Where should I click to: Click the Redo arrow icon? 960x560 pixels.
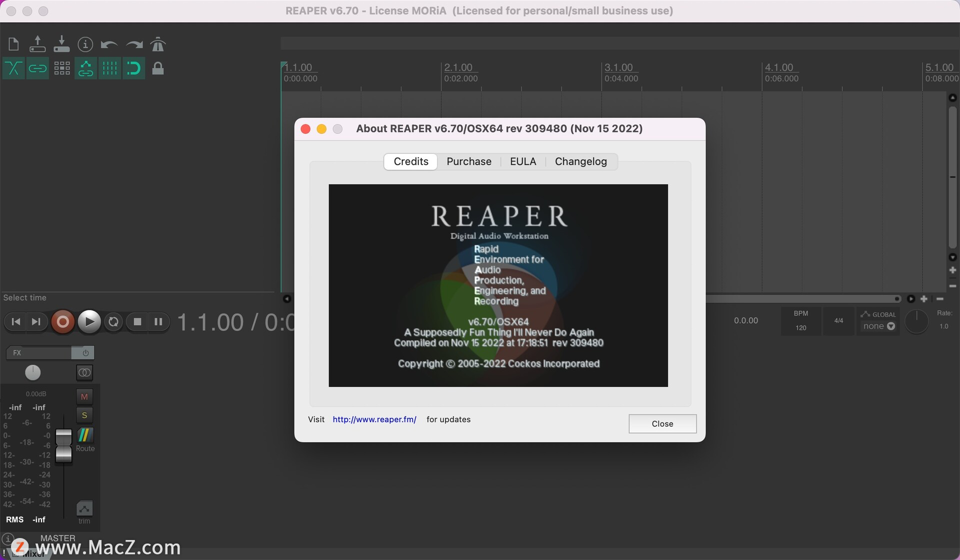click(x=133, y=44)
